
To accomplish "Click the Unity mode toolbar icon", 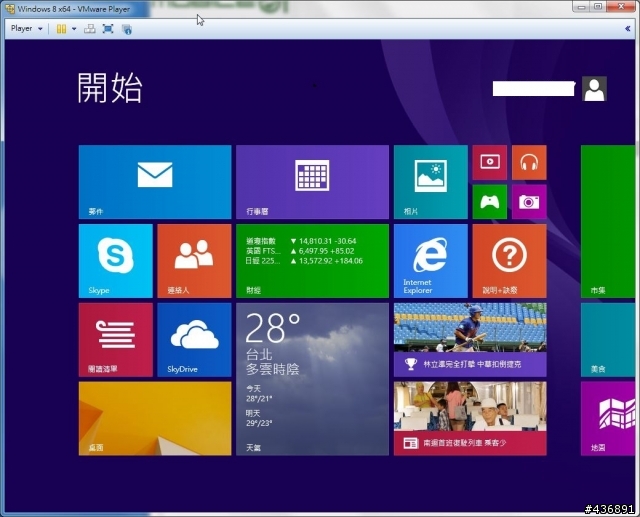I will [x=127, y=29].
